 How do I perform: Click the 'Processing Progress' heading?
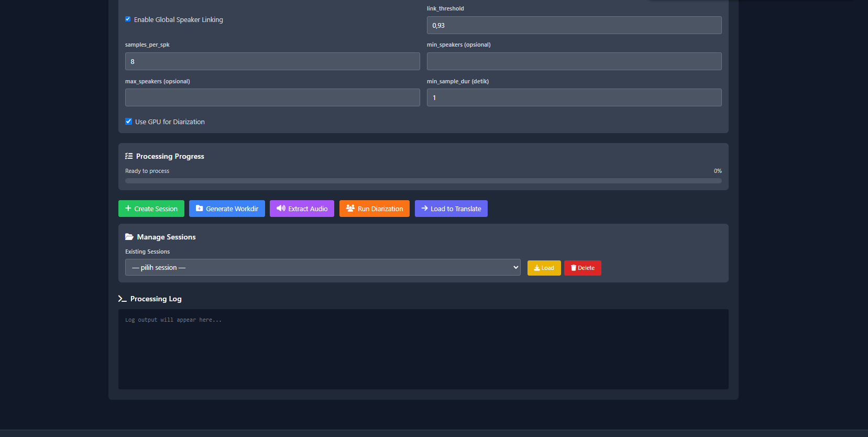pos(170,157)
